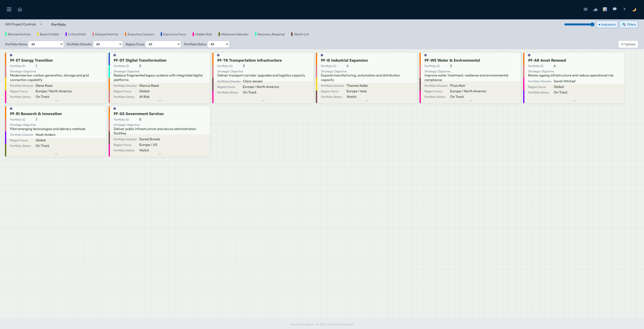This screenshot has height=329, width=644.
Task: Click director name Sarah Mitchell
Action: (x=564, y=81)
